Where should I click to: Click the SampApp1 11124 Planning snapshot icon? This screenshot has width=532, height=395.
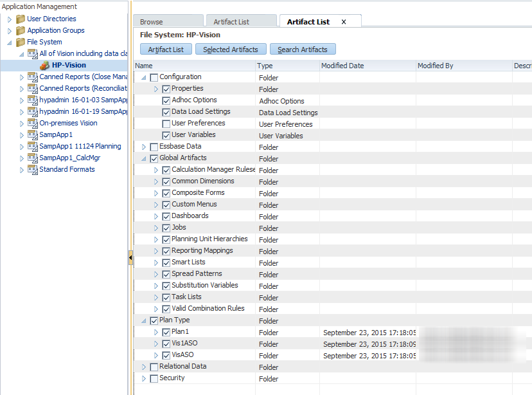coord(33,146)
